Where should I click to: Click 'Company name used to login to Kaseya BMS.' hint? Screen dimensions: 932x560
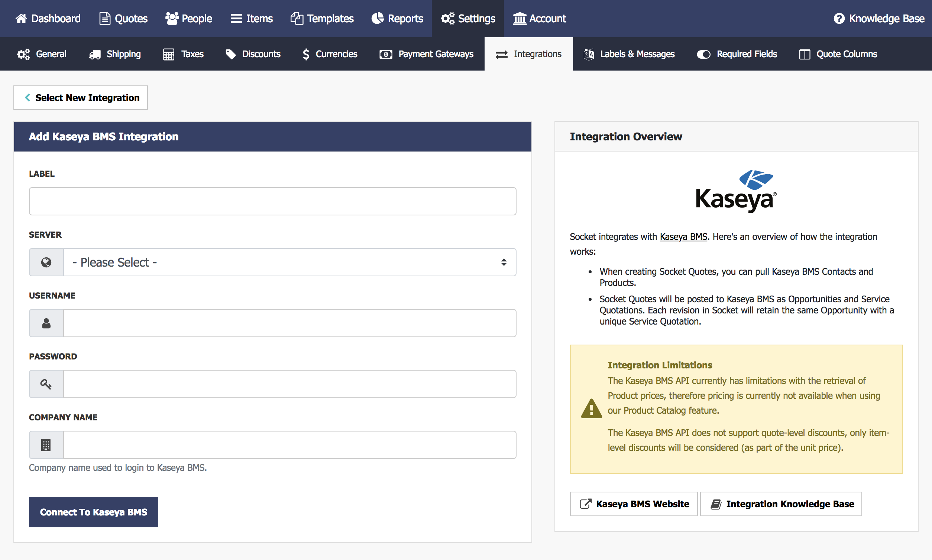pyautogui.click(x=118, y=468)
